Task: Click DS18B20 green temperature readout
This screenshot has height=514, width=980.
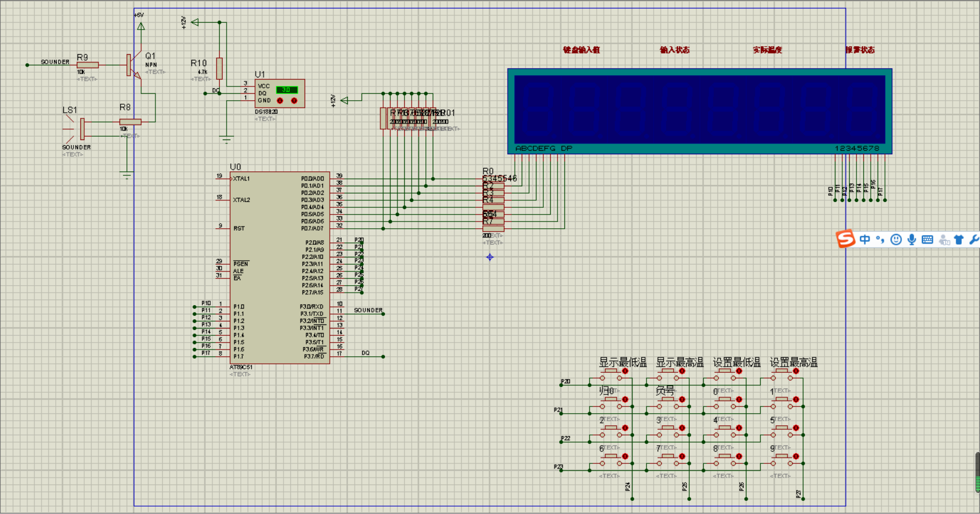Action: tap(286, 90)
